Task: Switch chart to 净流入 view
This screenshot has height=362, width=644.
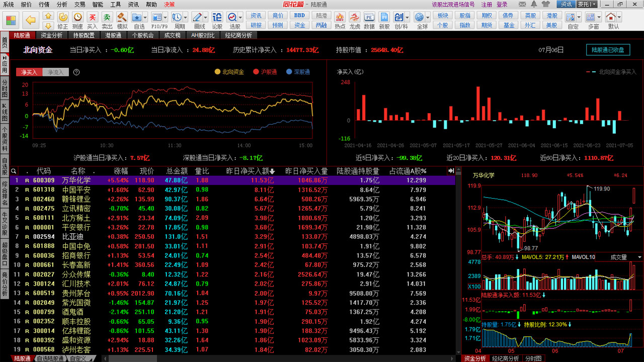Action: (55, 72)
